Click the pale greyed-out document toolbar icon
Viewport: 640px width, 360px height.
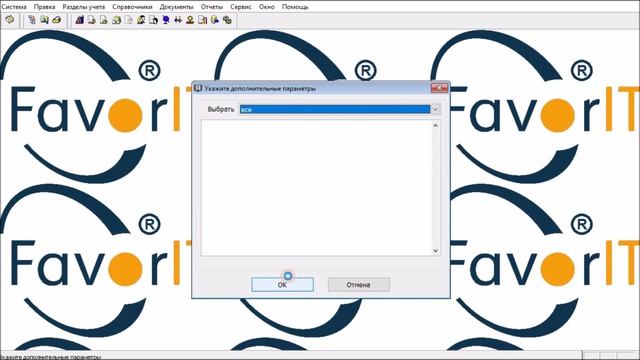coord(129,20)
